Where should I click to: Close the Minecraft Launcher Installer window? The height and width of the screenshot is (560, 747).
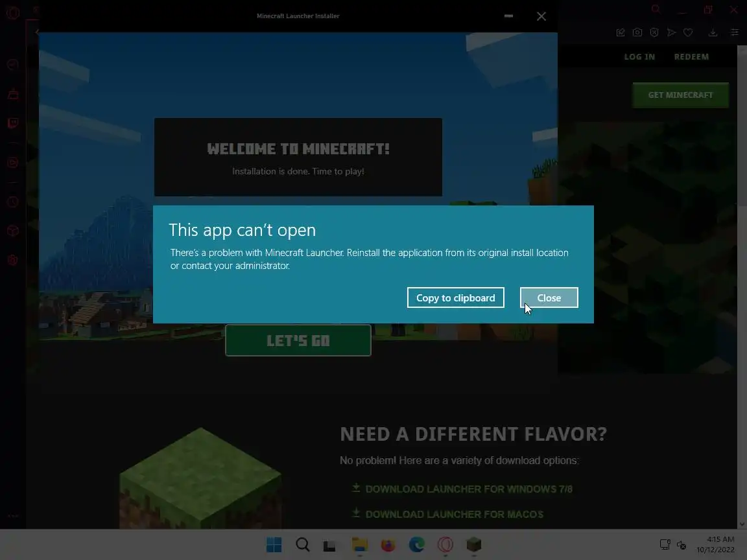[x=541, y=16]
